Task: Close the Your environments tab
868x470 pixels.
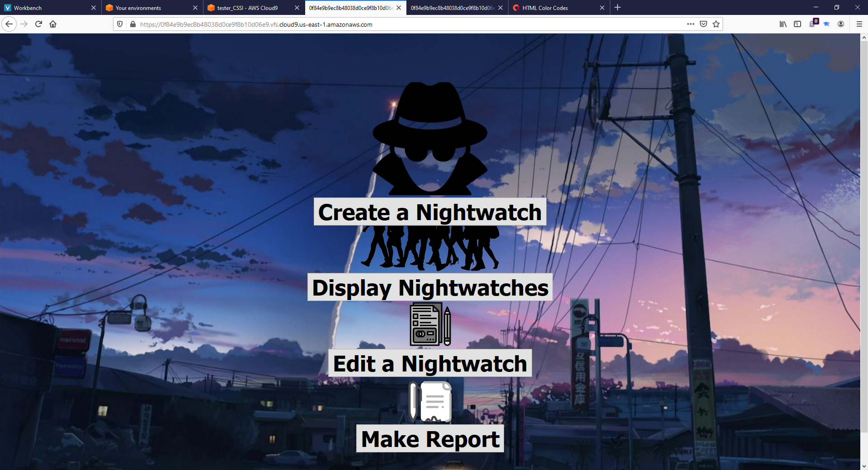Action: pos(195,8)
